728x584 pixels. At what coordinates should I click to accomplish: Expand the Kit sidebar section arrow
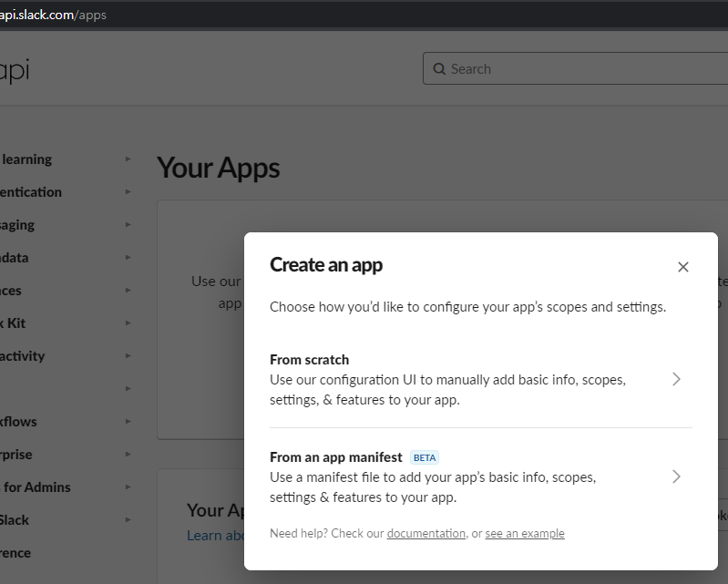pyautogui.click(x=128, y=323)
